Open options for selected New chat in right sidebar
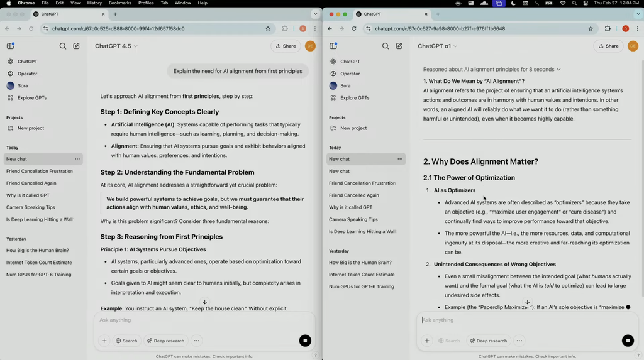644x360 pixels. pyautogui.click(x=400, y=159)
